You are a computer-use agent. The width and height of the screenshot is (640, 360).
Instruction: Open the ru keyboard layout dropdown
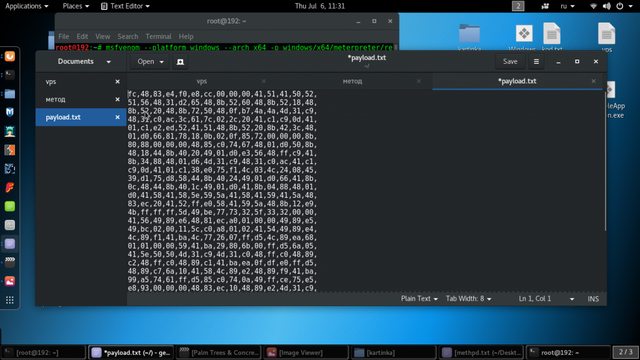[x=567, y=6]
